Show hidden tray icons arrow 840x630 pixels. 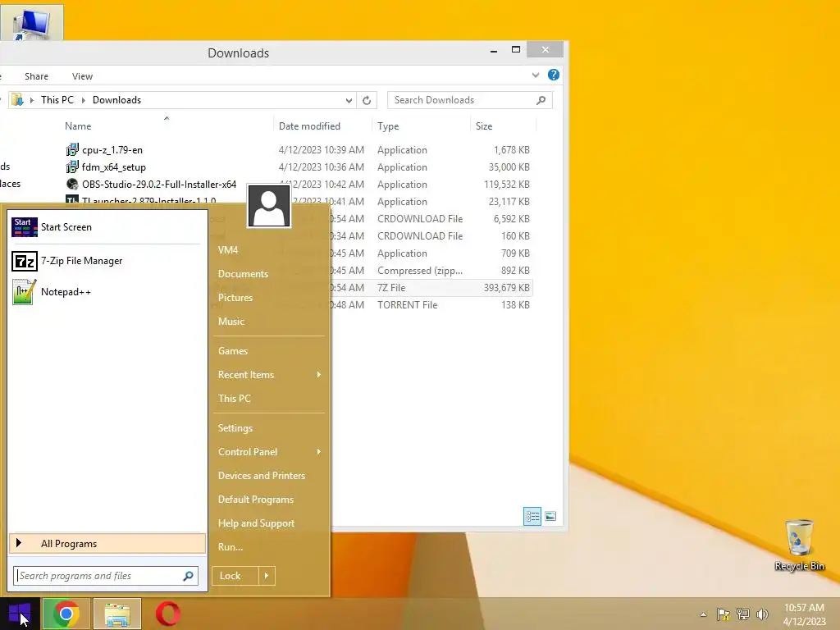point(703,614)
